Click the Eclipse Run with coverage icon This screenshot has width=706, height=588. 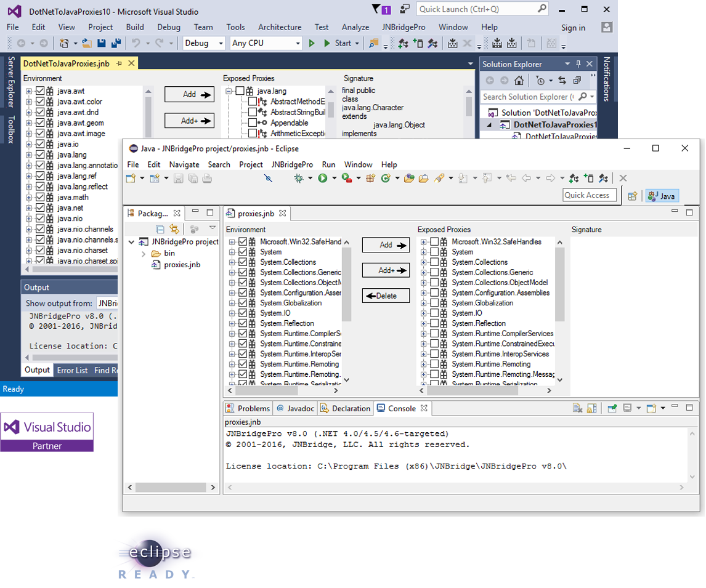pos(346,179)
